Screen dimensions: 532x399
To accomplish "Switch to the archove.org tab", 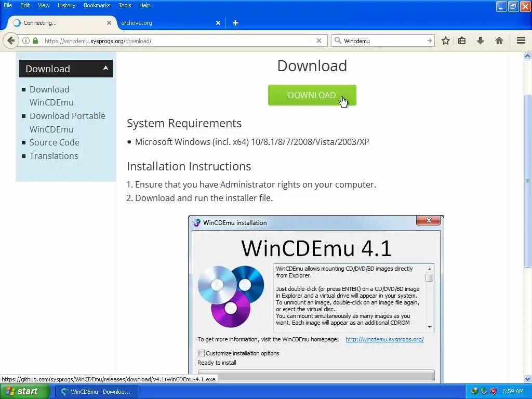I will point(170,23).
